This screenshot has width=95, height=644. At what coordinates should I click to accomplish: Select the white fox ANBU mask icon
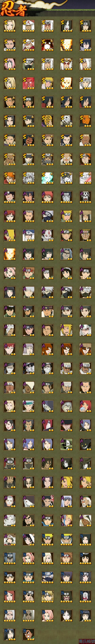[x=48, y=235]
